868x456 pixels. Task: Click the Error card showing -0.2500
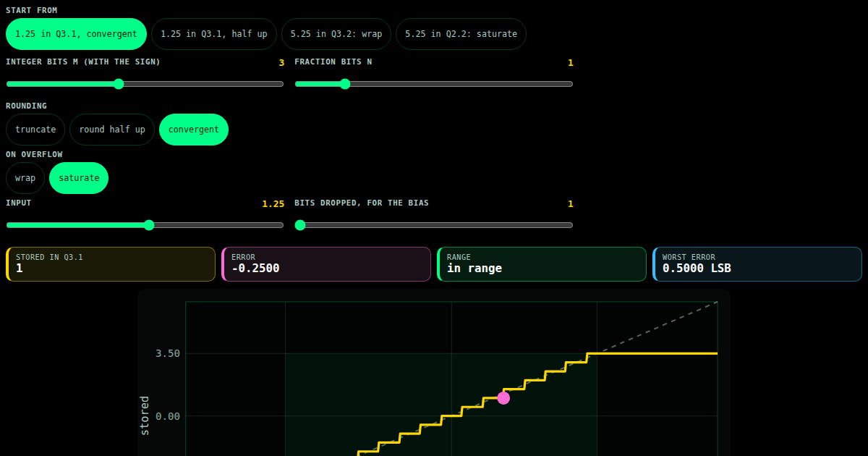tap(326, 264)
